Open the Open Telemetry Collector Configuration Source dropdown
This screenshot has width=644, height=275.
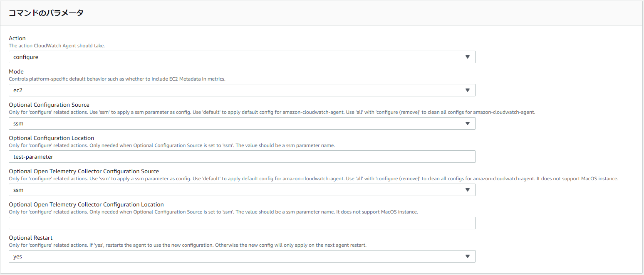242,190
